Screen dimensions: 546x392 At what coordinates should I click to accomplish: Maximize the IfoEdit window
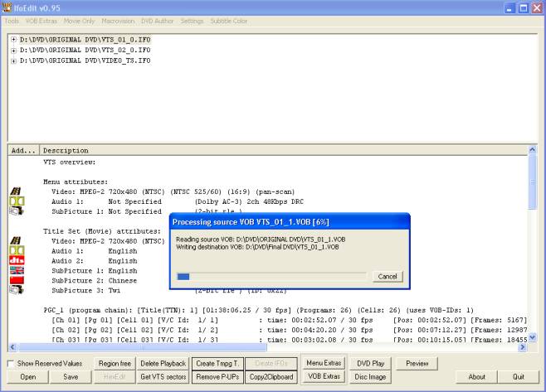524,8
